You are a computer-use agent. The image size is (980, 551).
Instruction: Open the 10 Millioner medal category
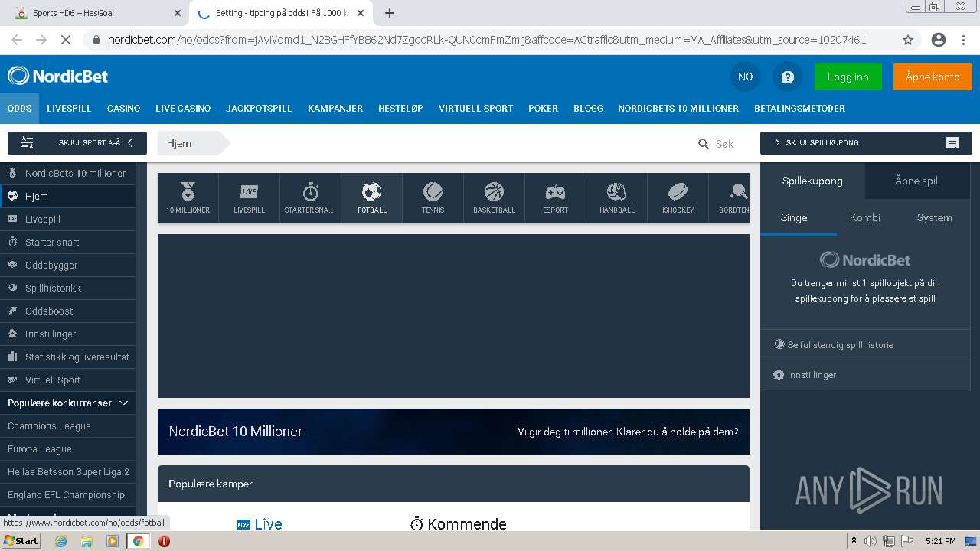click(188, 198)
